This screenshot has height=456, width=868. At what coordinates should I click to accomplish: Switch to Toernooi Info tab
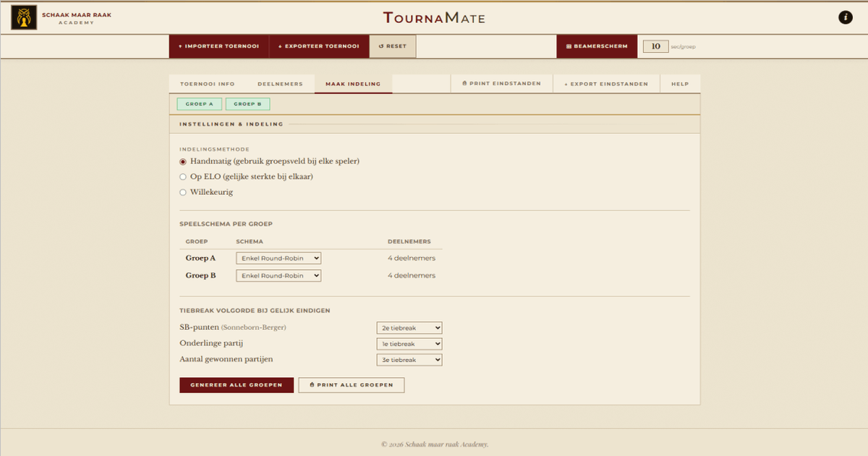click(x=208, y=84)
